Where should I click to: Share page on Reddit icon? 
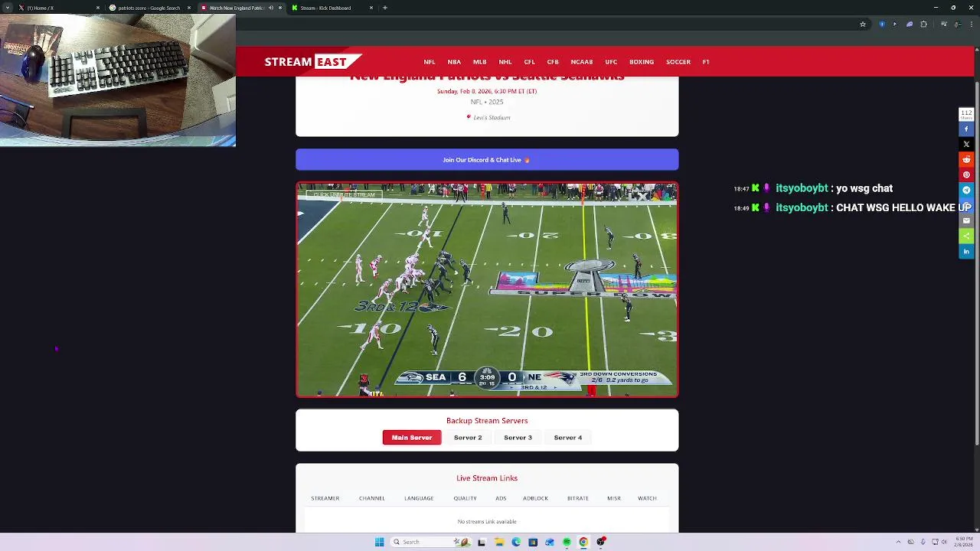click(966, 159)
